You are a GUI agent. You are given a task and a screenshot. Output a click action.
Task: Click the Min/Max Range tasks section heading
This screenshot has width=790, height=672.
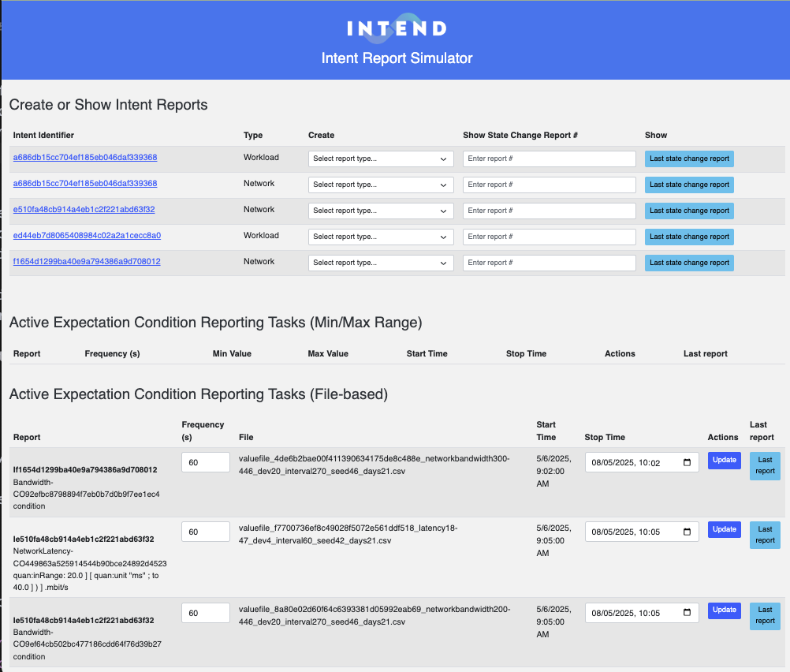(x=216, y=323)
